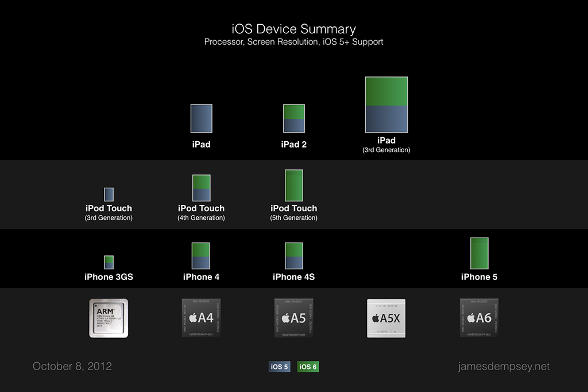
Task: Click the Processor, Screen Resolution subtitle
Action: (293, 41)
